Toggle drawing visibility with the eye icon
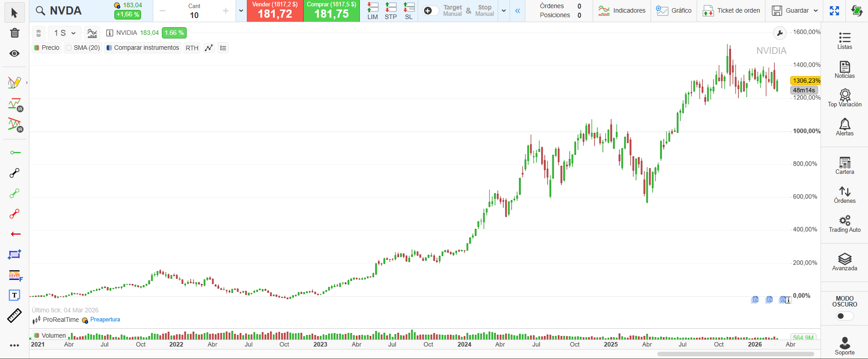 [14, 53]
